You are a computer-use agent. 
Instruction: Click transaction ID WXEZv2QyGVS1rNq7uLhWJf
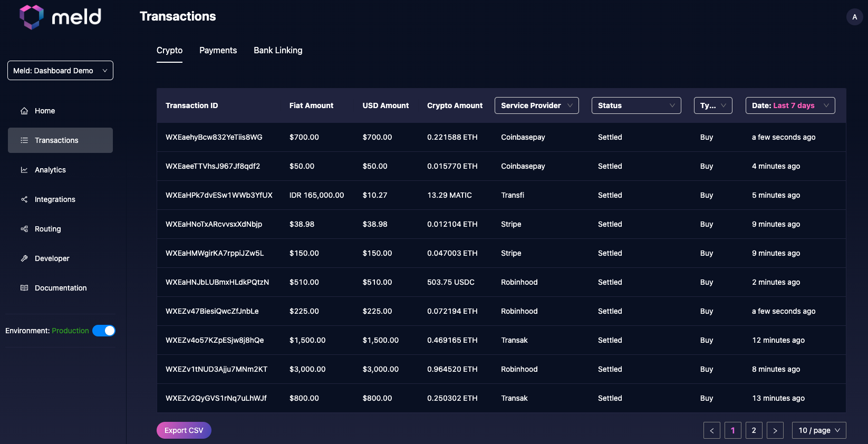pos(216,398)
